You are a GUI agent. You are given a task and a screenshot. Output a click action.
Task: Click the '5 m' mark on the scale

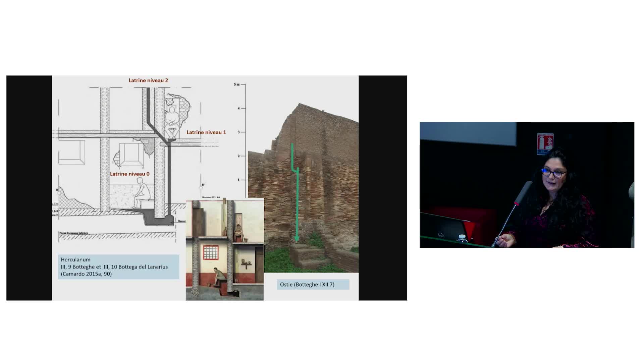coord(237,84)
